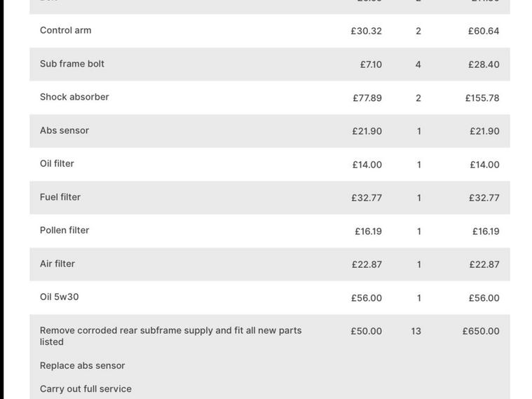Select the £155.78 Shock absorber total

pos(482,98)
